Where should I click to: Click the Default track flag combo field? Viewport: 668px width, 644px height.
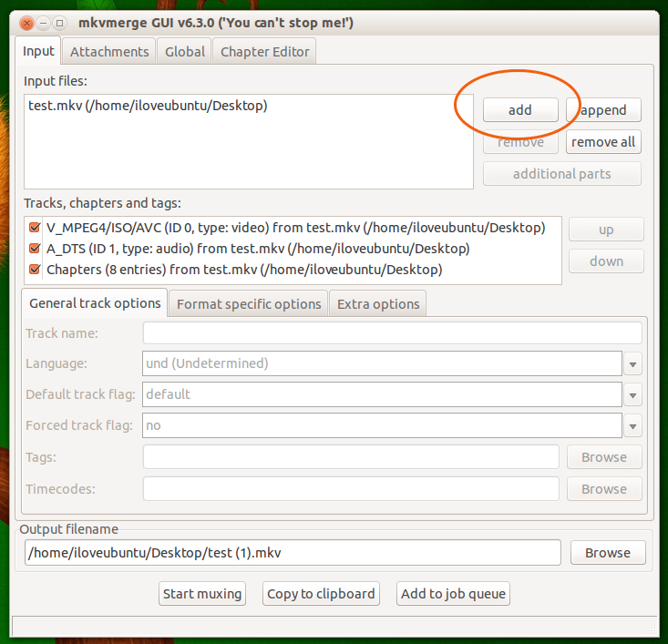[x=382, y=394]
